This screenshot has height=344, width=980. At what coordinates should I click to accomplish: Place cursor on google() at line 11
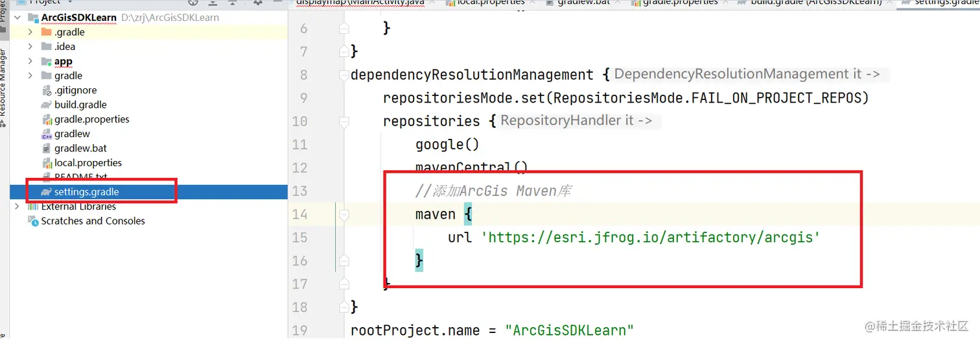pos(448,144)
